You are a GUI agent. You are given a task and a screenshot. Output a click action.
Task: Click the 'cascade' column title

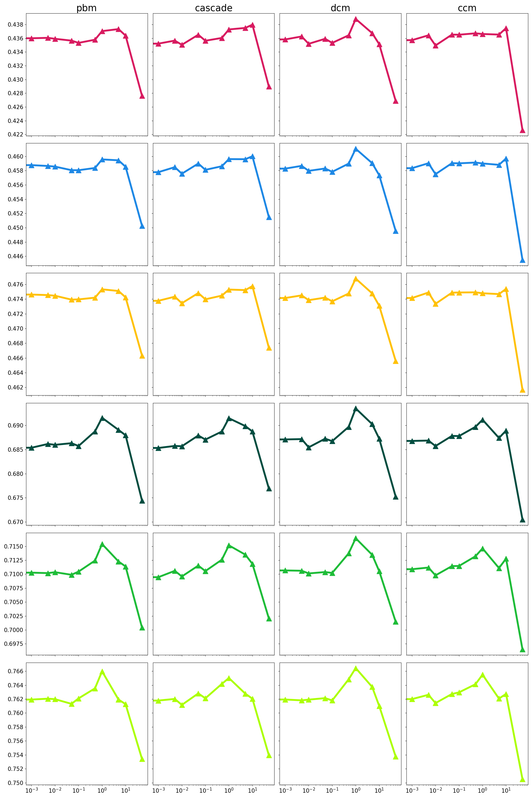(213, 8)
